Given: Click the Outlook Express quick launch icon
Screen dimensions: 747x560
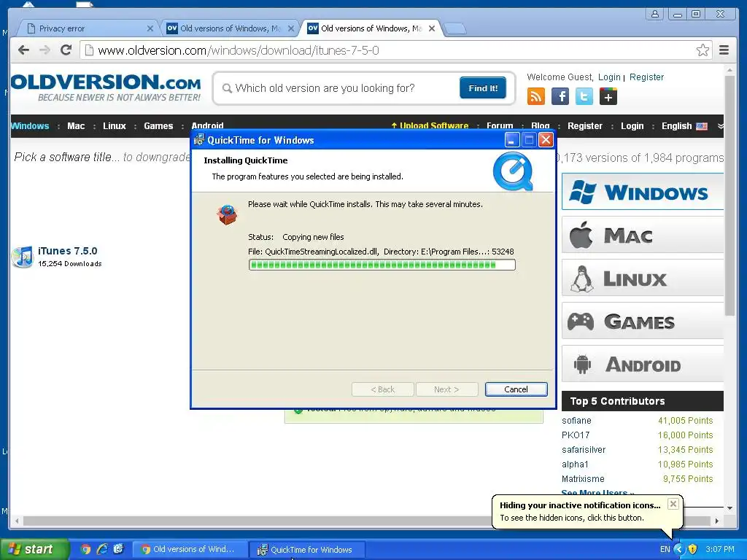Looking at the screenshot, I should tap(119, 549).
